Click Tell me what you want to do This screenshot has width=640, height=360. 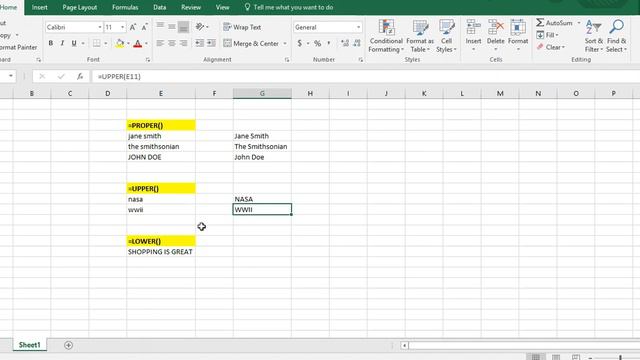(289, 7)
